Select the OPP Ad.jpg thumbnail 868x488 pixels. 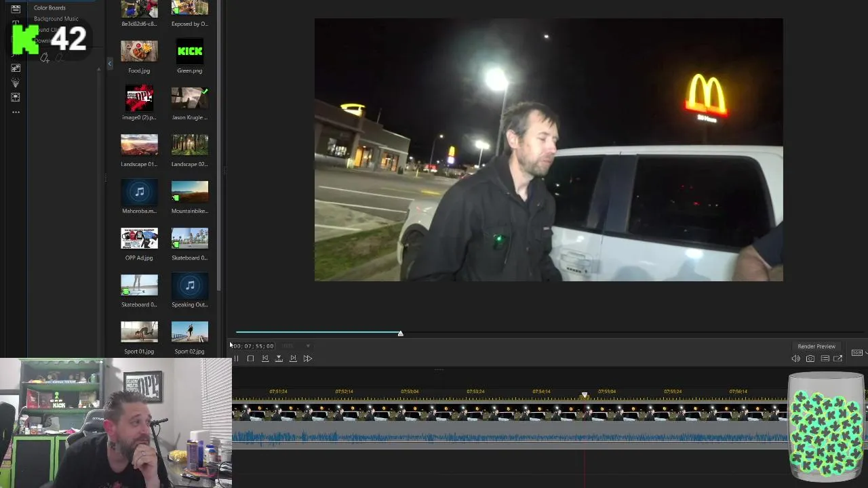point(139,239)
